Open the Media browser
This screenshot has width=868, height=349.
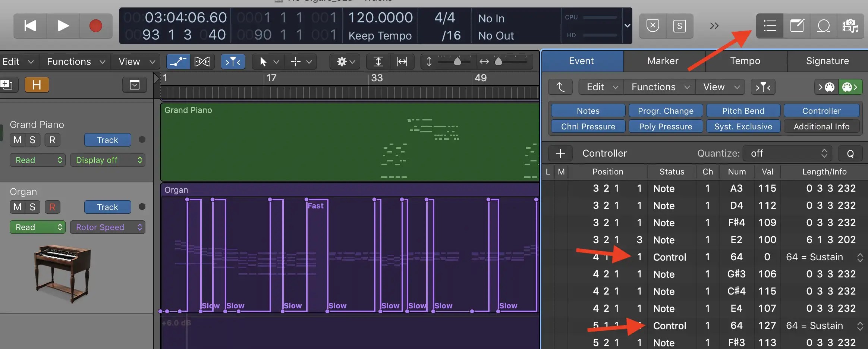click(x=850, y=26)
